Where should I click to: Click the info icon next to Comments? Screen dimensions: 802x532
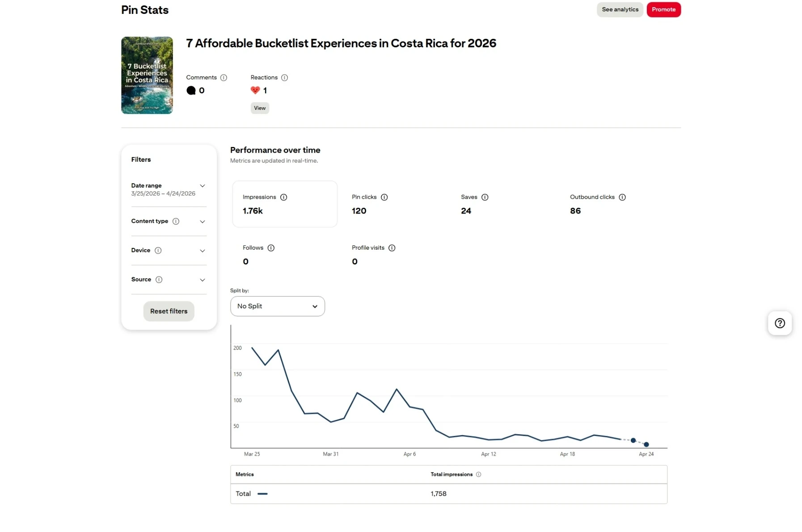(224, 78)
